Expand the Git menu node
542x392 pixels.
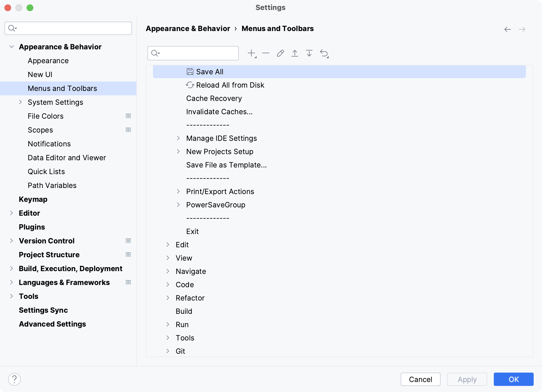pyautogui.click(x=168, y=351)
